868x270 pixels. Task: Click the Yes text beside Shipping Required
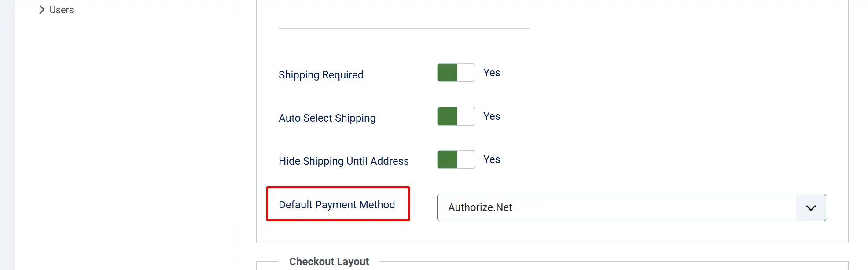492,73
